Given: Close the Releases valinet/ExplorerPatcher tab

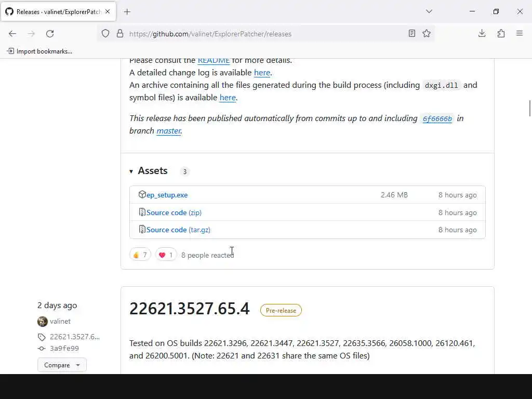Looking at the screenshot, I should [108, 11].
